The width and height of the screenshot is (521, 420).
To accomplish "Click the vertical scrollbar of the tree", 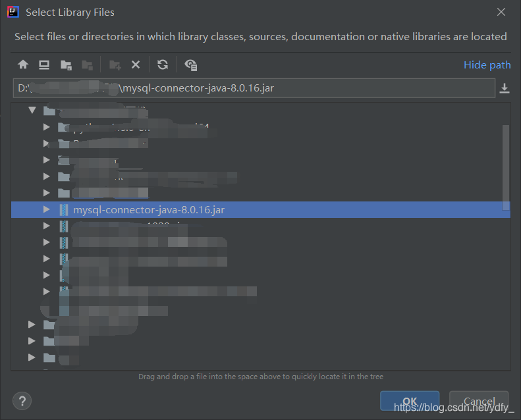I will tap(506, 167).
